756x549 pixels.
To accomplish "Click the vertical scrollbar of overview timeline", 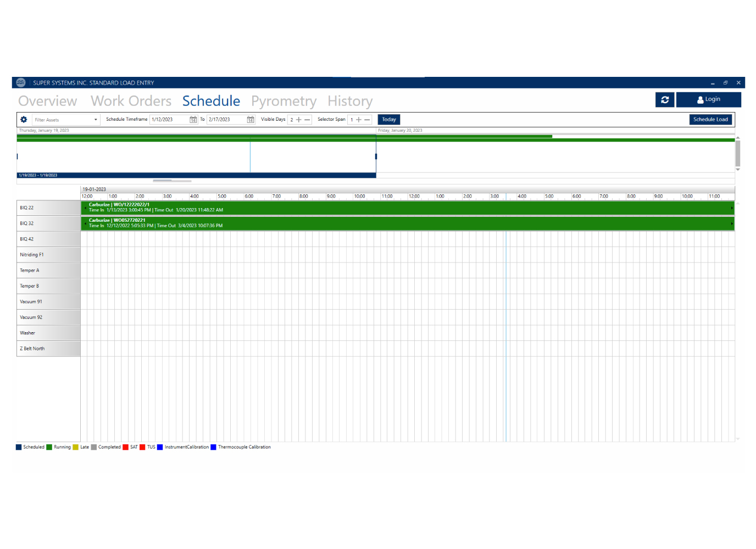I will coord(737,154).
